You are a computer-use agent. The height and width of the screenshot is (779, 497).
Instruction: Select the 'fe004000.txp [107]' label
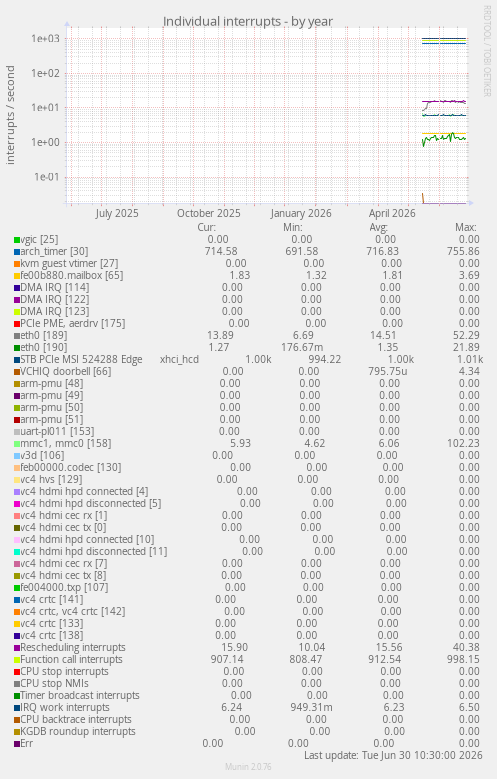pos(64,587)
